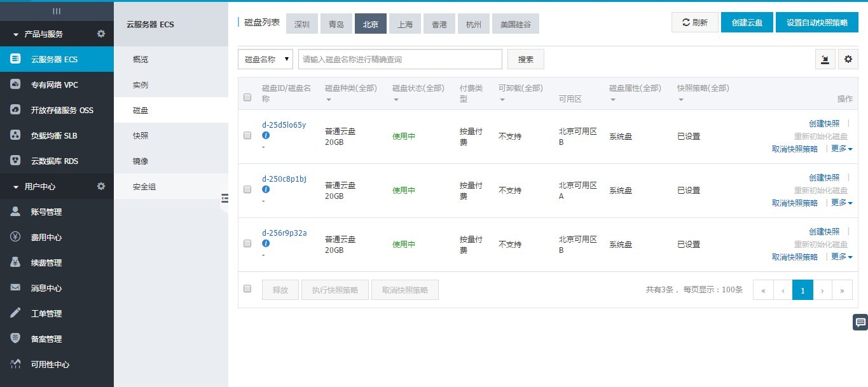This screenshot has width=868, height=387.
Task: Click the gear icon beside 产品与服务
Action: tap(100, 34)
